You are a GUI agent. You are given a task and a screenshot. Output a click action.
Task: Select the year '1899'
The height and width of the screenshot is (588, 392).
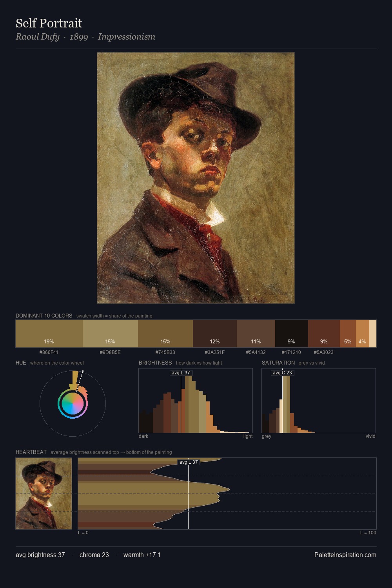(79, 37)
